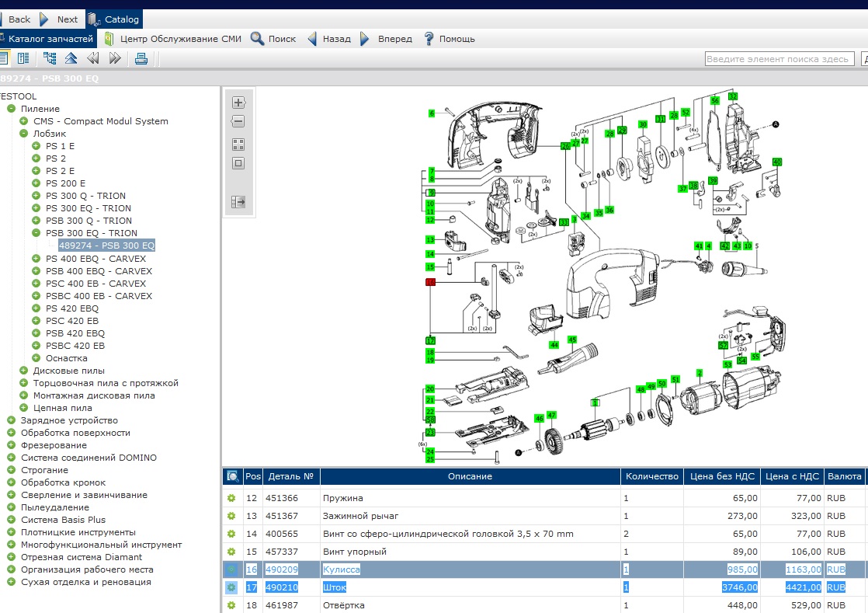Click gear icon in Винт упорный row

pyautogui.click(x=231, y=552)
